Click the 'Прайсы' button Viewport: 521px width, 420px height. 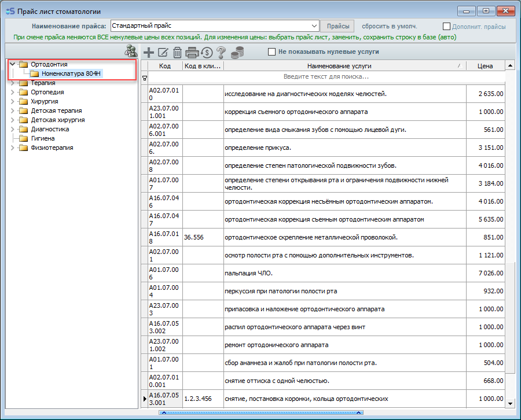(x=338, y=26)
